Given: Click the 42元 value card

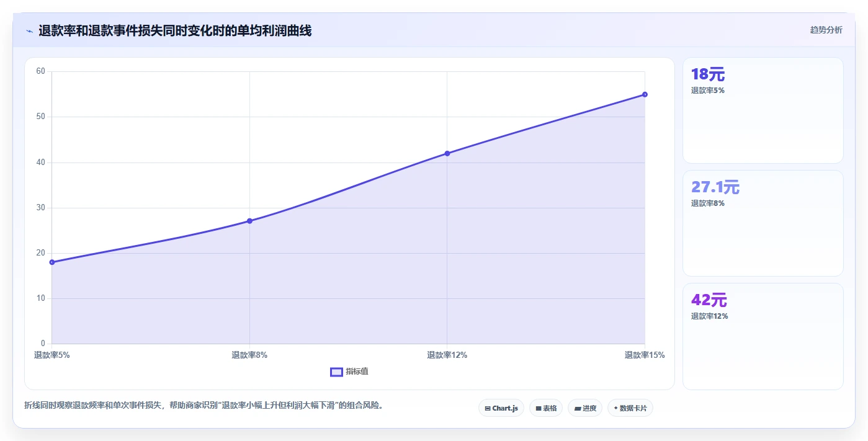Looking at the screenshot, I should (x=763, y=337).
